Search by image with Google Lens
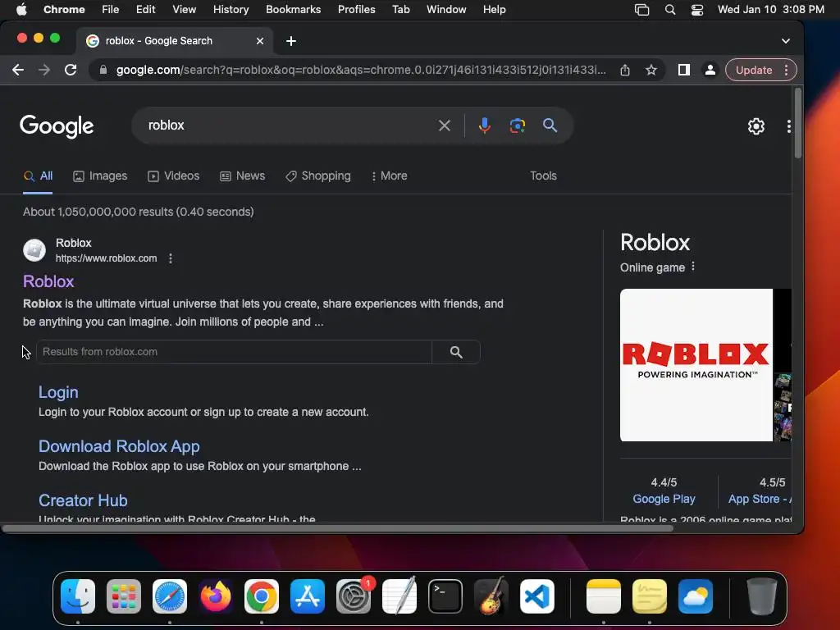The image size is (840, 630). tap(517, 126)
